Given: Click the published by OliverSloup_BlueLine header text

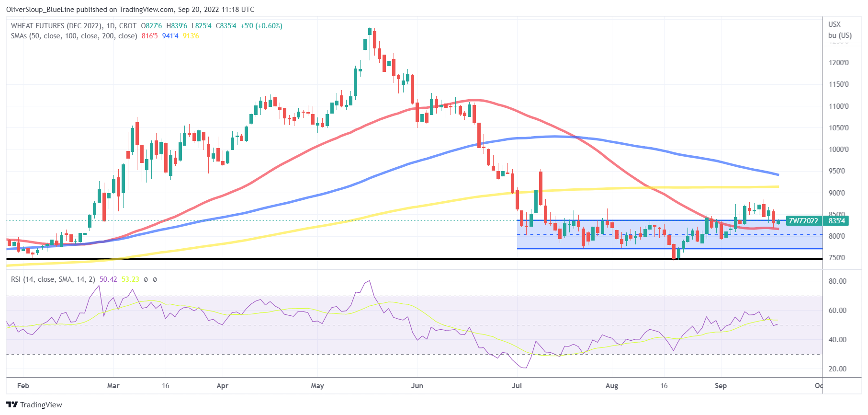Looking at the screenshot, I should coord(130,10).
